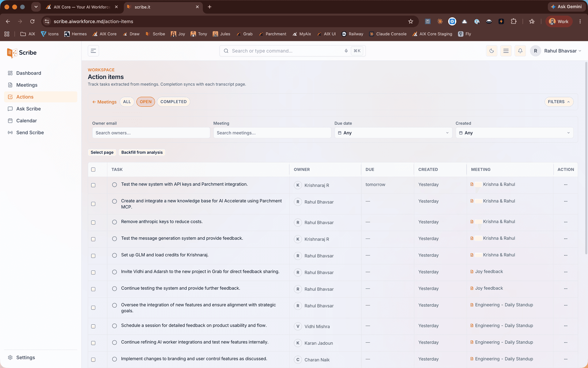Open Ask Scribe chat in sidebar
This screenshot has width=588, height=368.
click(x=40, y=109)
